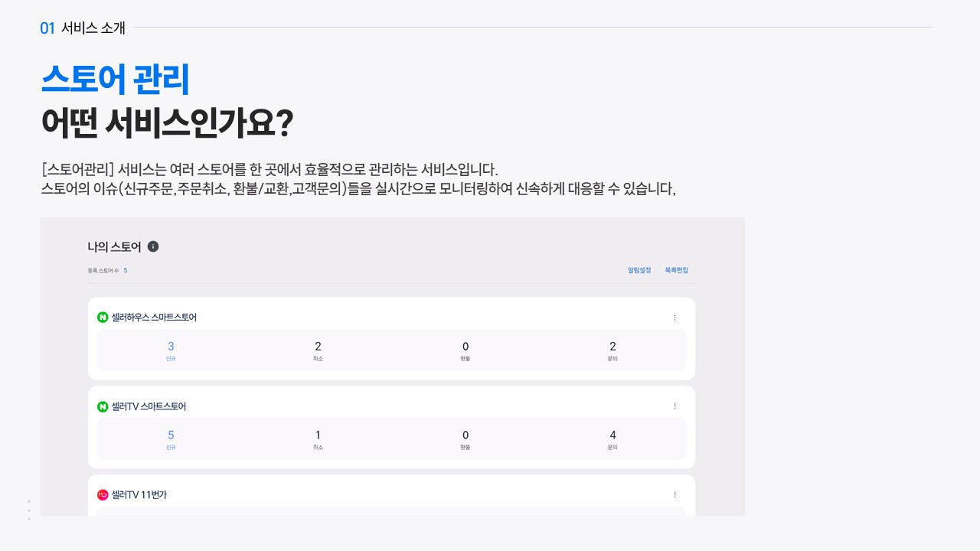This screenshot has width=980, height=551.
Task: Click the 셀러TV 11번가 store name
Action: [139, 495]
